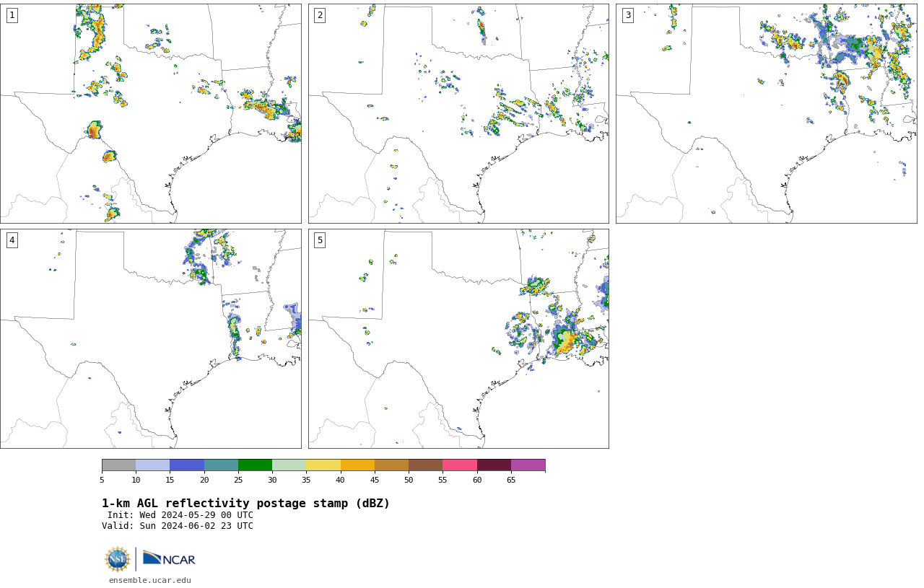Select the brown 50-55 dBZ swatch
924x588 pixels.
click(426, 465)
